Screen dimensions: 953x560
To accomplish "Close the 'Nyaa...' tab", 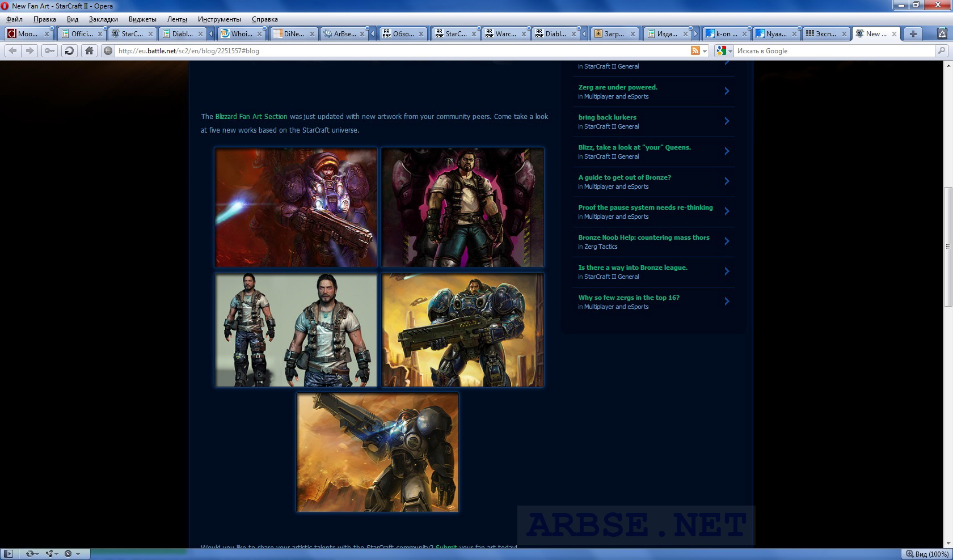I will [795, 34].
